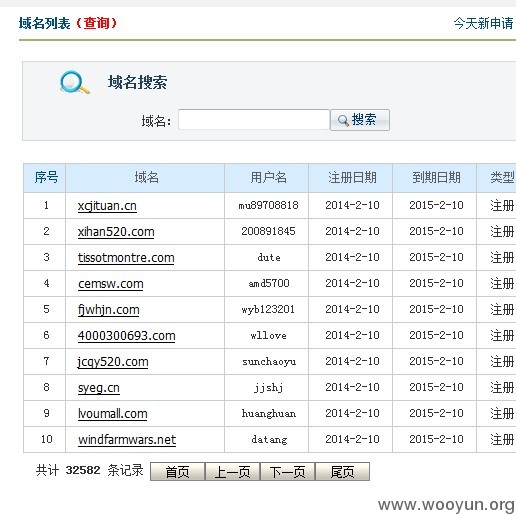Image resolution: width=516 pixels, height=514 pixels.
Task: Jump to last page with 尾页
Action: [x=342, y=472]
